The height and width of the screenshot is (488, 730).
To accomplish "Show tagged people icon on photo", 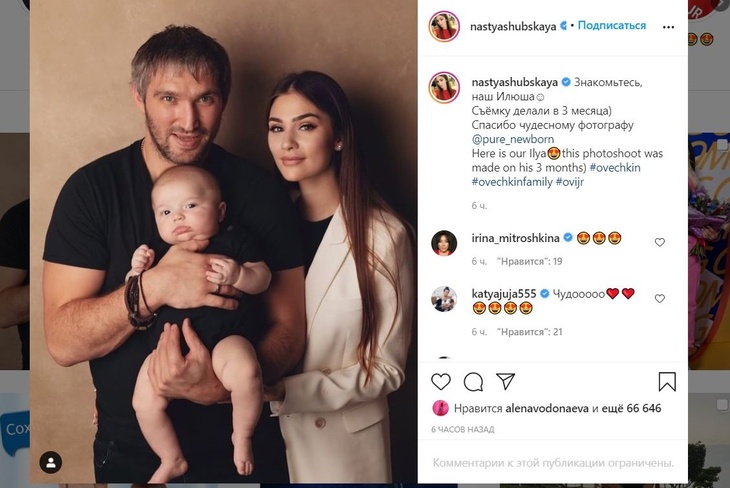I will (50, 462).
